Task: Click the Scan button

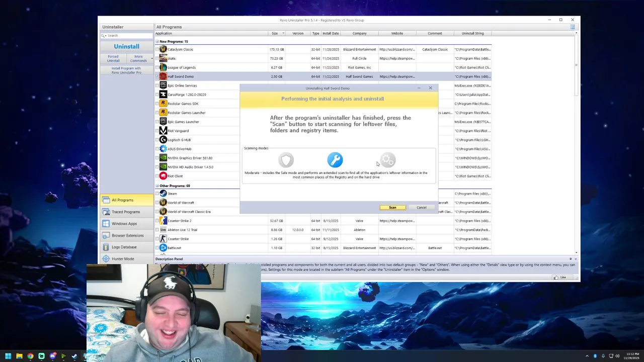Action: 392,208
